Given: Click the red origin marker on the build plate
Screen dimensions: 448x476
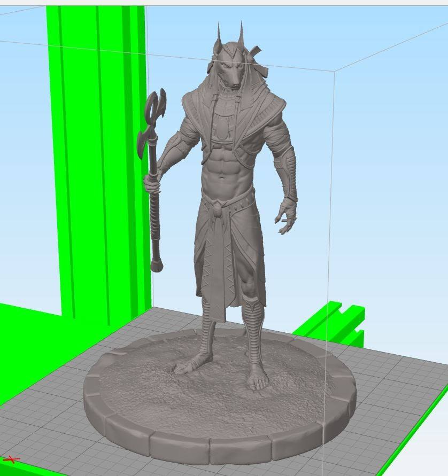Looking at the screenshot, I should [11, 459].
